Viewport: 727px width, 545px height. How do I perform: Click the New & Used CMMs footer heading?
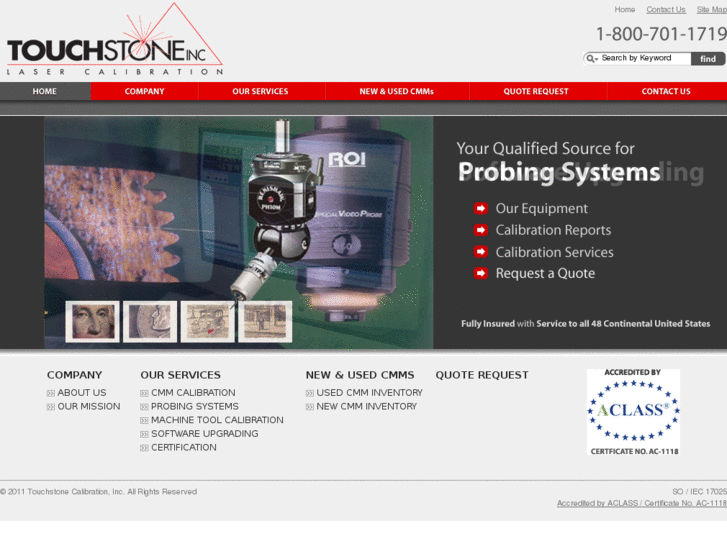click(360, 375)
